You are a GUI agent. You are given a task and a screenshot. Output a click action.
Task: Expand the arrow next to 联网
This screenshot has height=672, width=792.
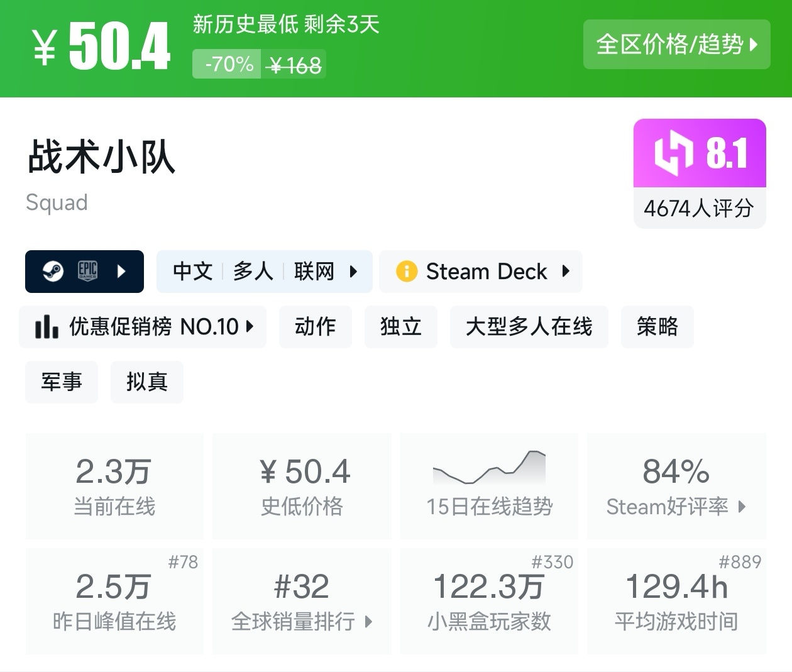point(353,272)
